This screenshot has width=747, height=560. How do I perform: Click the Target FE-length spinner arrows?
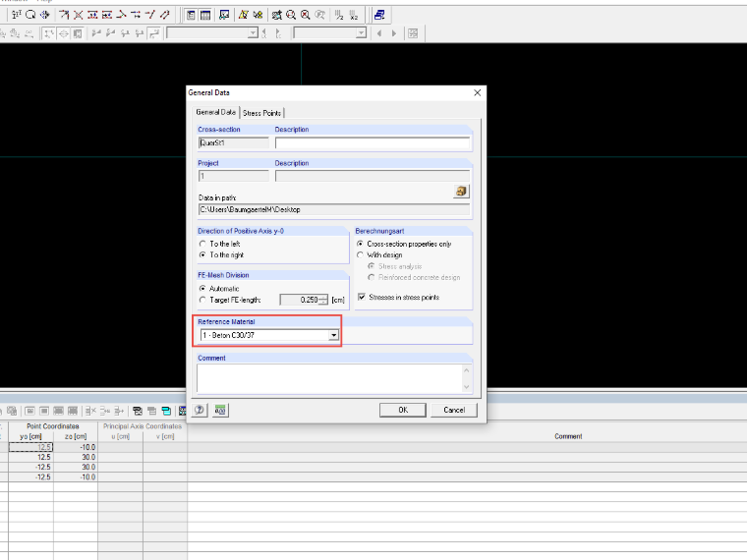323,300
